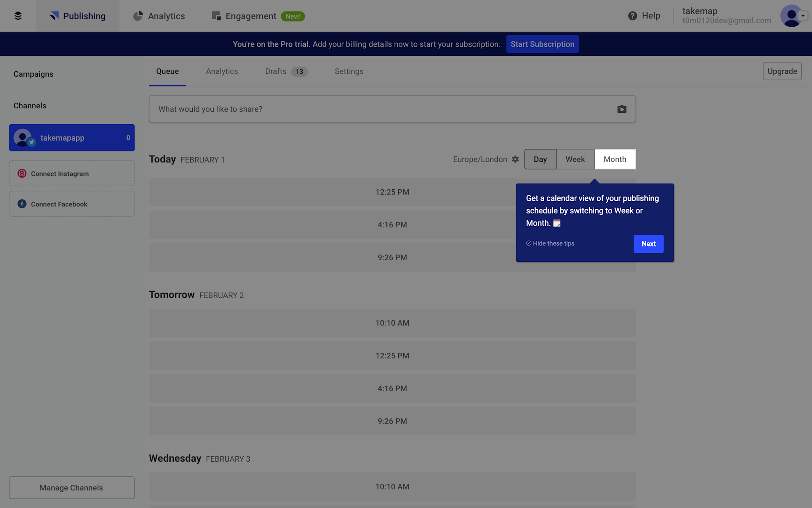
Task: Open the Engagement section
Action: point(244,16)
